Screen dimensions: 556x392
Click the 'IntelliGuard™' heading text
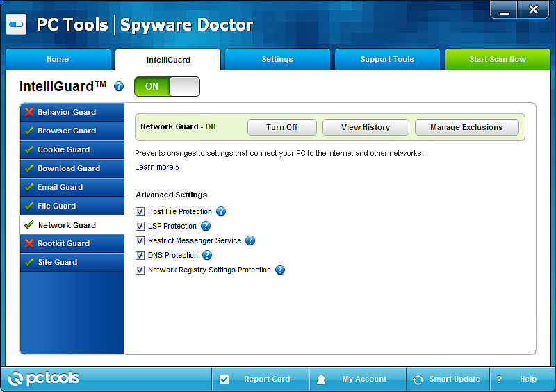click(63, 86)
